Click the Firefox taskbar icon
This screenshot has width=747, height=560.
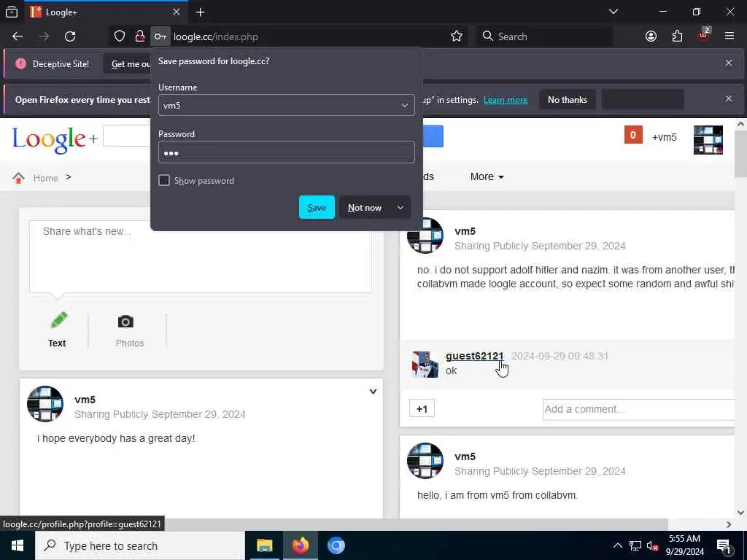[x=300, y=545]
